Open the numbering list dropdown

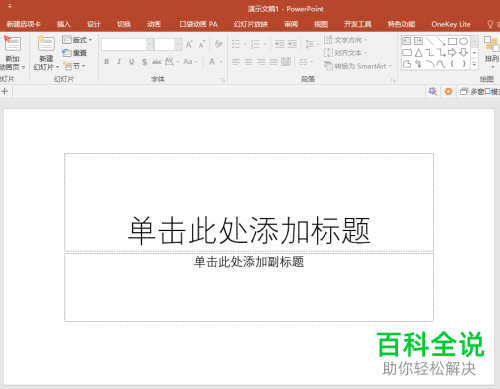pyautogui.click(x=265, y=44)
